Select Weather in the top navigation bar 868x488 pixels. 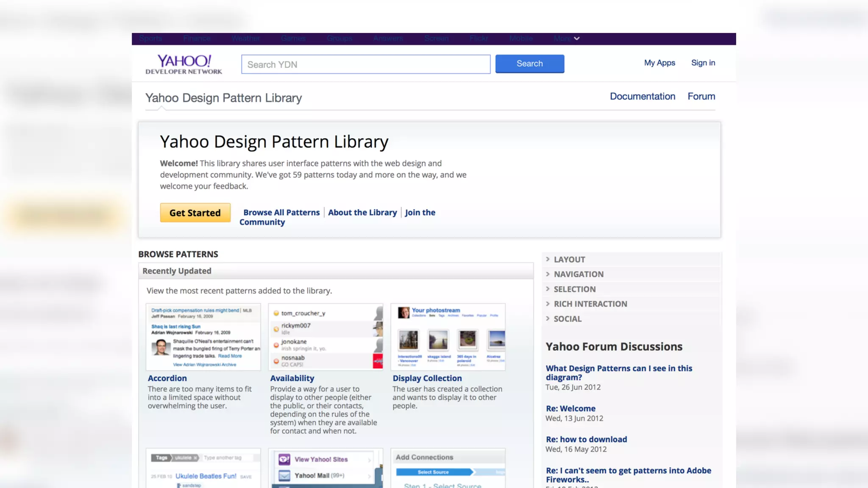(x=246, y=39)
